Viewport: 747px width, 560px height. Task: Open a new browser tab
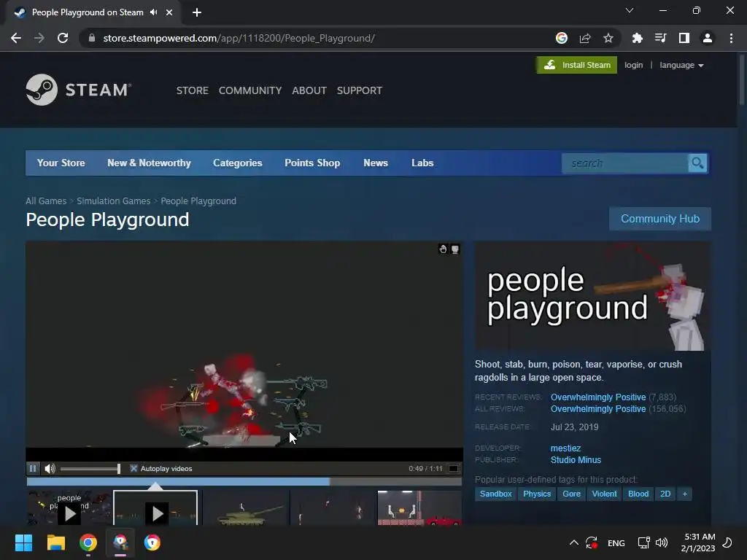(x=197, y=12)
